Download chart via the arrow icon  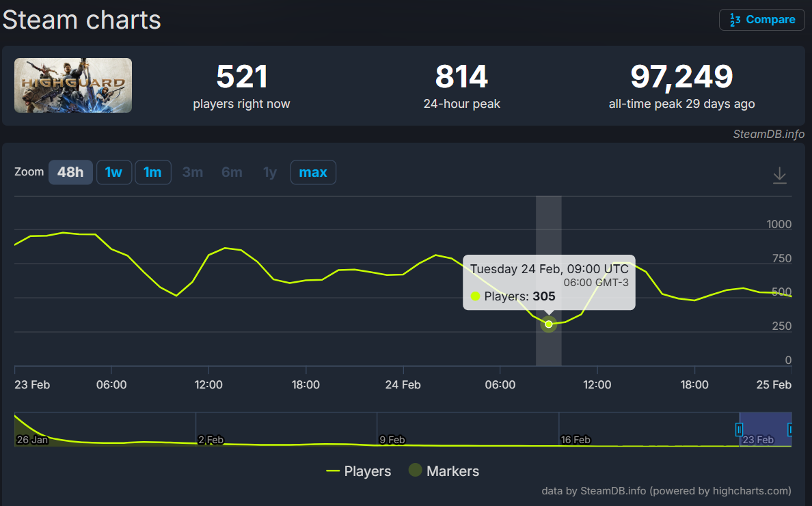[x=779, y=175]
